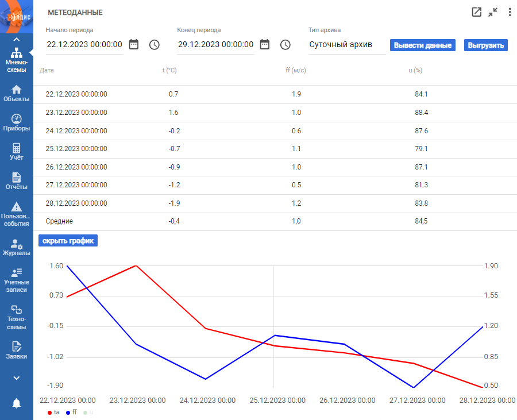Open the Журналы sidebar item

coord(17,248)
